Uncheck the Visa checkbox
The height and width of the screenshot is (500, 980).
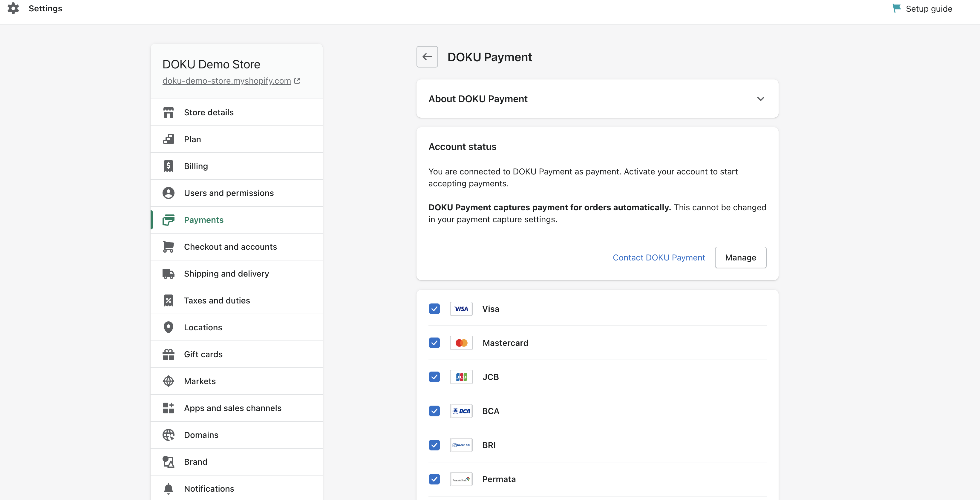[434, 309]
